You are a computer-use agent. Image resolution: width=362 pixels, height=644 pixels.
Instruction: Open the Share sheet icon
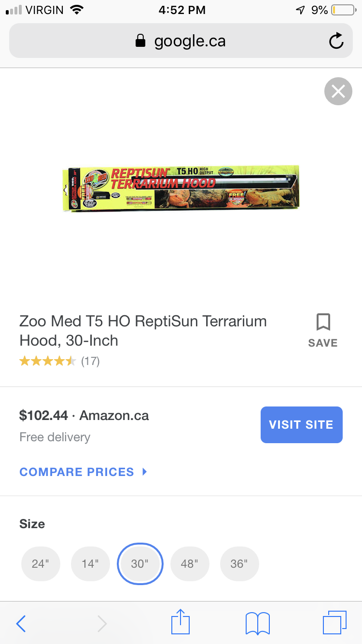point(181,621)
